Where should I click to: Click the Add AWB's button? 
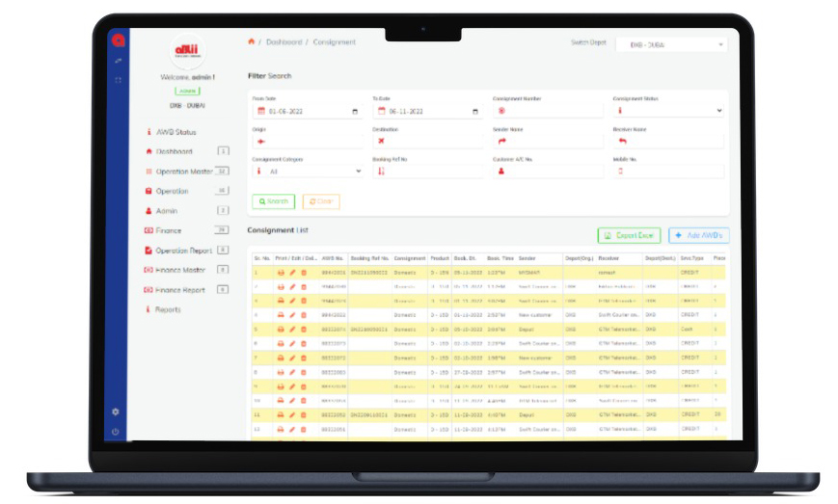699,235
